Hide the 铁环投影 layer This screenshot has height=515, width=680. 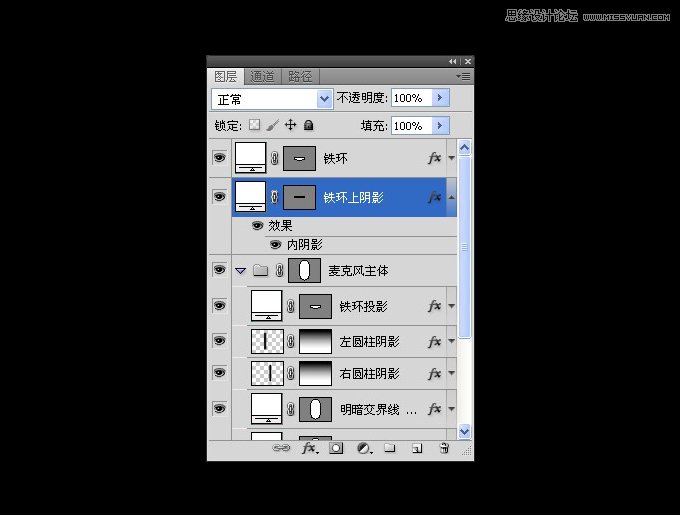tap(219, 306)
